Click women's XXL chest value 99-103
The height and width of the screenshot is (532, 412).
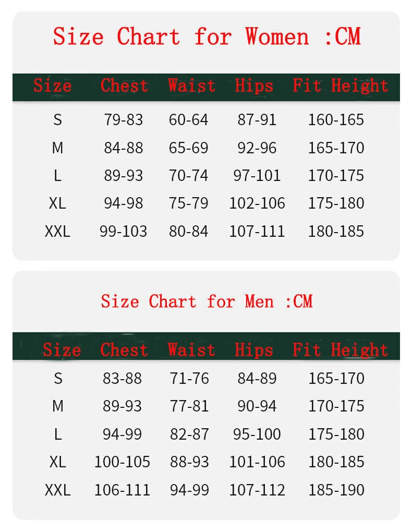[123, 232]
